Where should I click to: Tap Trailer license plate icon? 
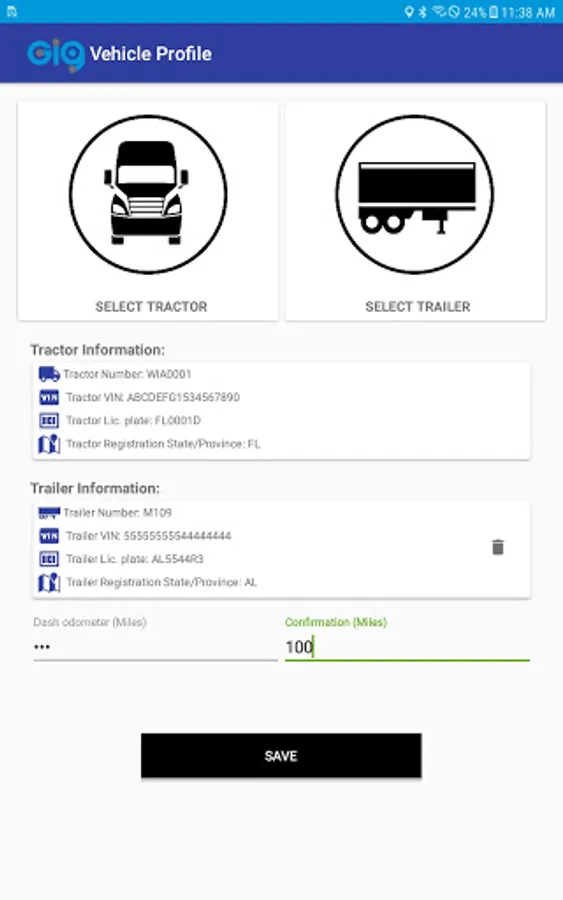click(x=49, y=559)
